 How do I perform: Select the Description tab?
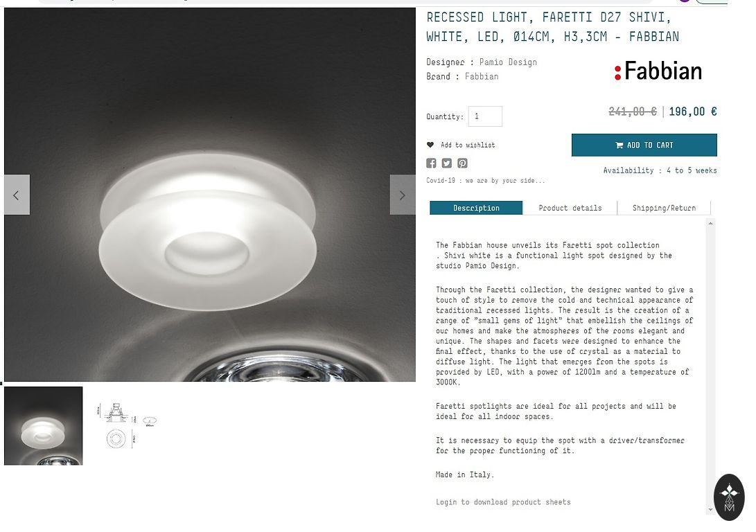coord(476,208)
